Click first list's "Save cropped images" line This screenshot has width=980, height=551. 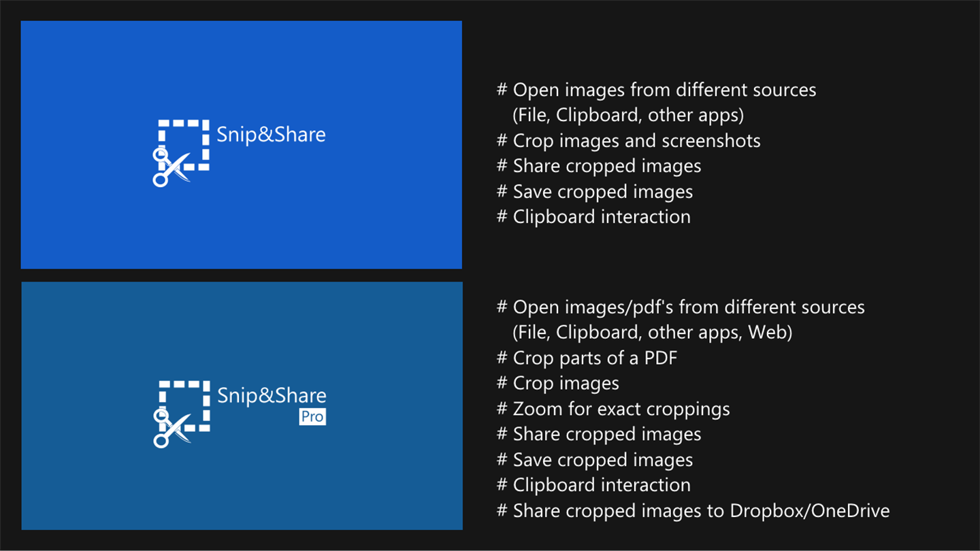(x=595, y=192)
